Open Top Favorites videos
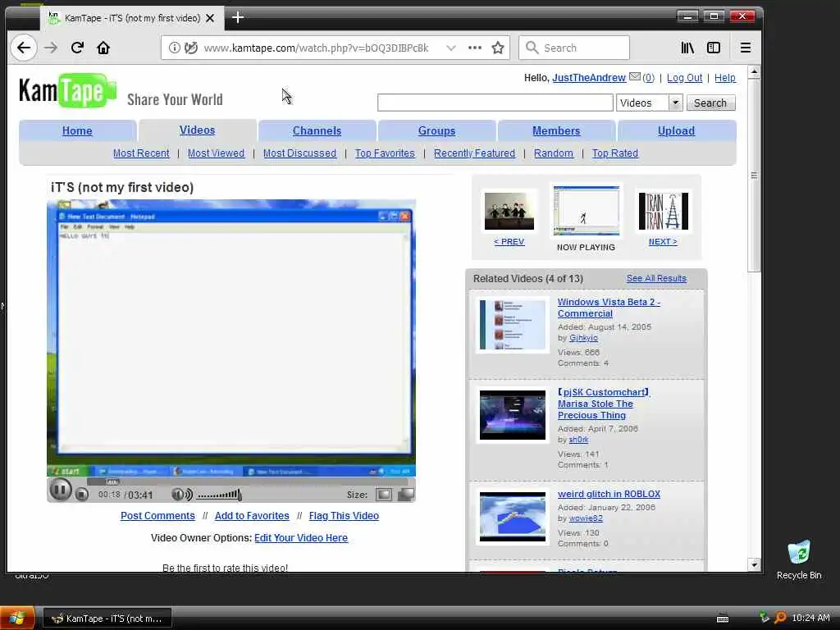 (x=385, y=153)
